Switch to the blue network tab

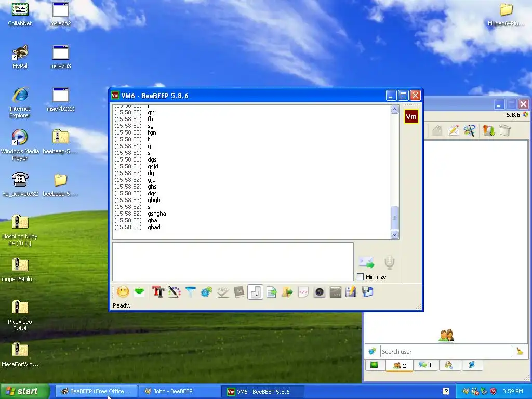[x=472, y=365]
